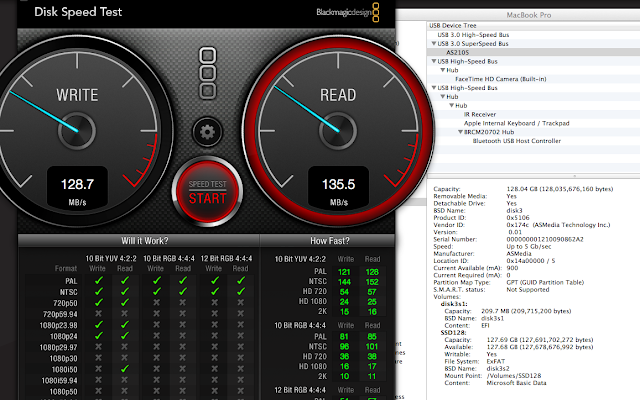Screen dimensions: 640x400
Task: Click NTSC write value 144
Action: click(344, 282)
